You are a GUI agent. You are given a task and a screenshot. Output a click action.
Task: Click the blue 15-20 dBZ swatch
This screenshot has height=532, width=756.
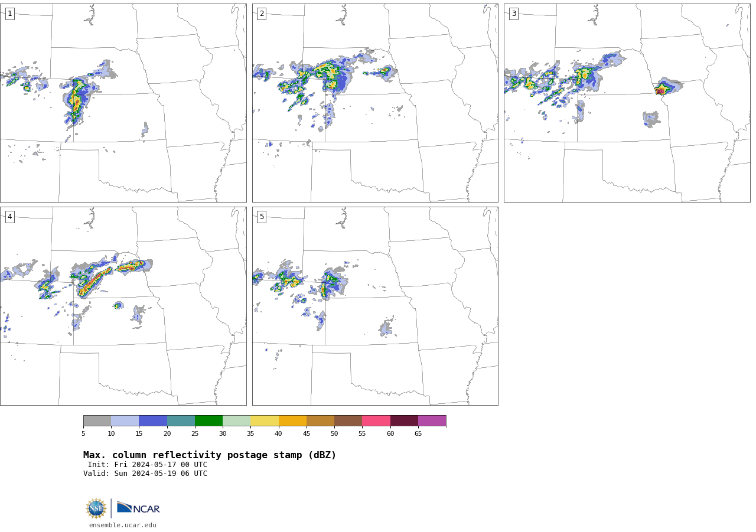[153, 420]
